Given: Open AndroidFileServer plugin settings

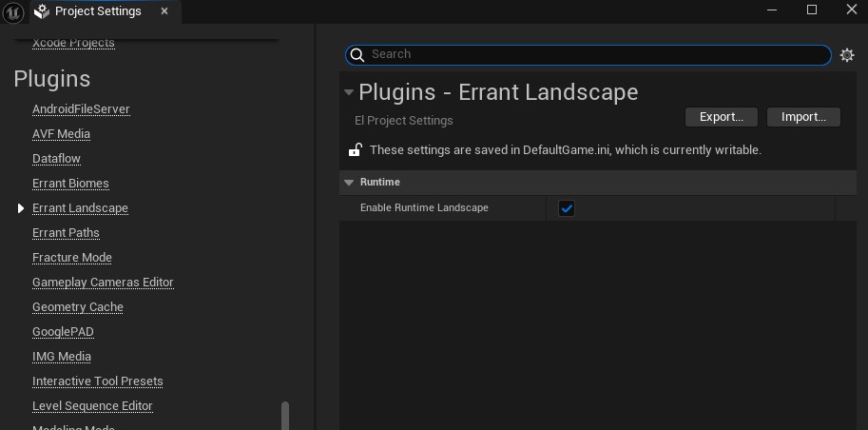Looking at the screenshot, I should (81, 109).
